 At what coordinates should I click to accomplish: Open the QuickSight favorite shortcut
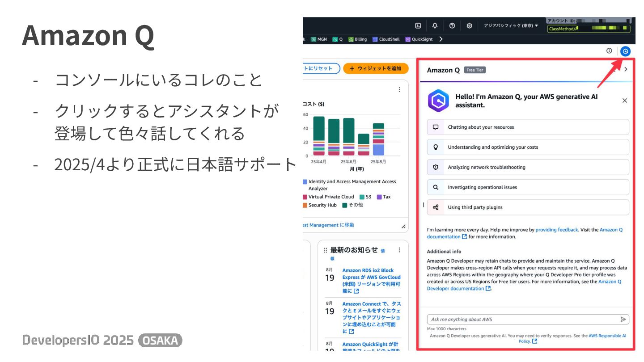(x=419, y=39)
